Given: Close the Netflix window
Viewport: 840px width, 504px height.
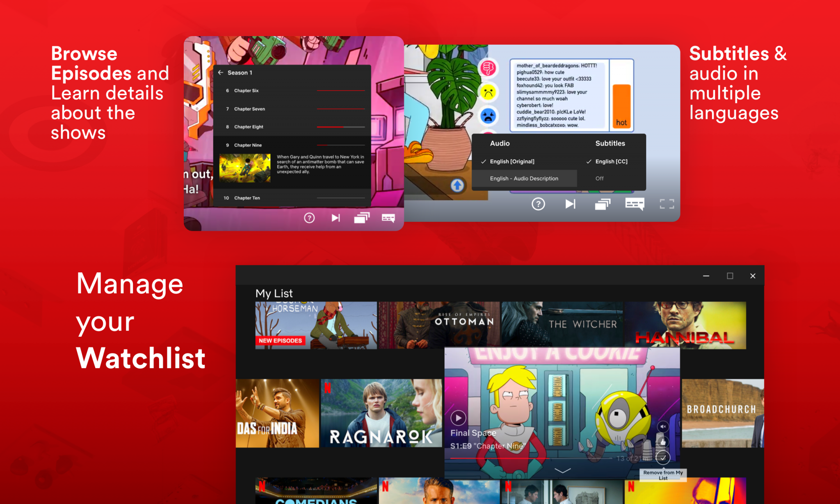Looking at the screenshot, I should [x=753, y=276].
